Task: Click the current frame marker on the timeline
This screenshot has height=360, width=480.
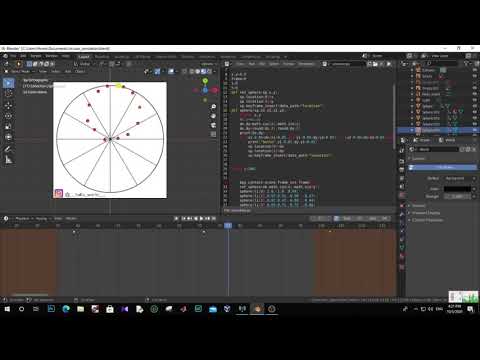Action: pyautogui.click(x=228, y=226)
